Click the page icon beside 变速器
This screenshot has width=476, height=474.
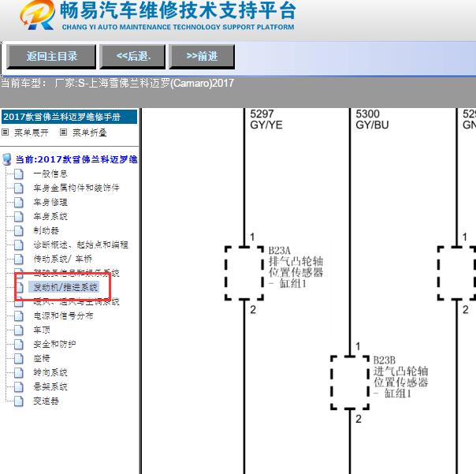(x=19, y=401)
